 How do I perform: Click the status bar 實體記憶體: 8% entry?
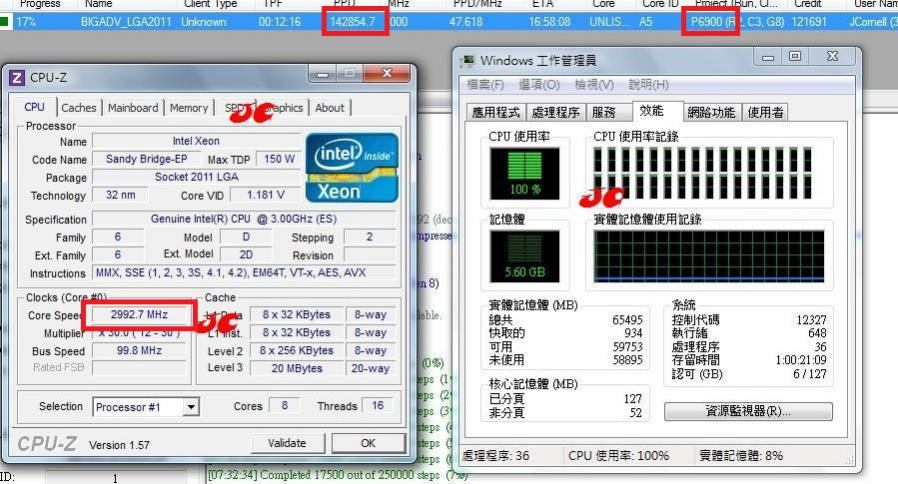[x=741, y=456]
